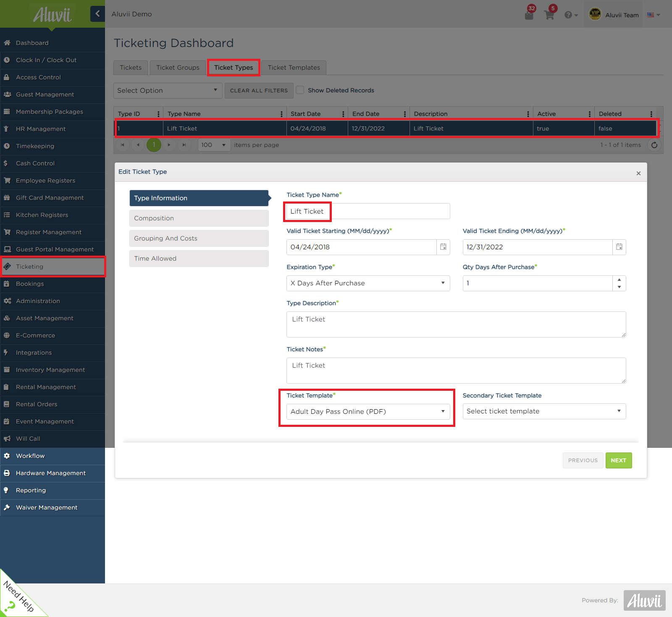
Task: Select the Ticket Types tab
Action: coord(234,68)
